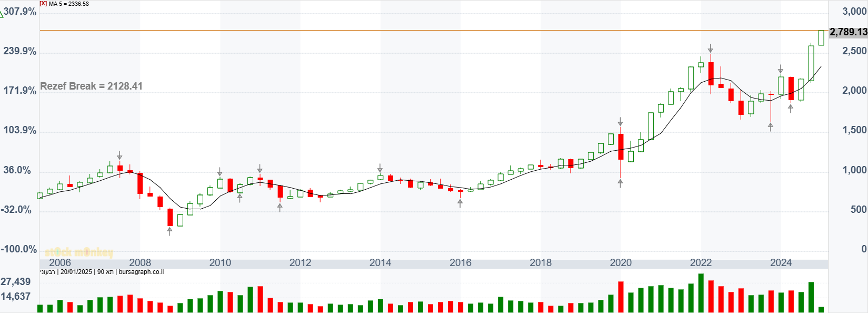
Task: Click the 2012 year label on the timeline
Action: pos(300,262)
